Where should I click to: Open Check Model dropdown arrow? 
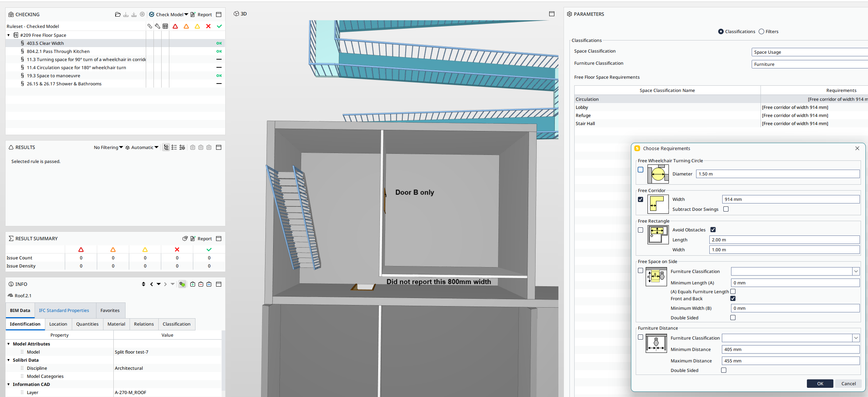[186, 14]
